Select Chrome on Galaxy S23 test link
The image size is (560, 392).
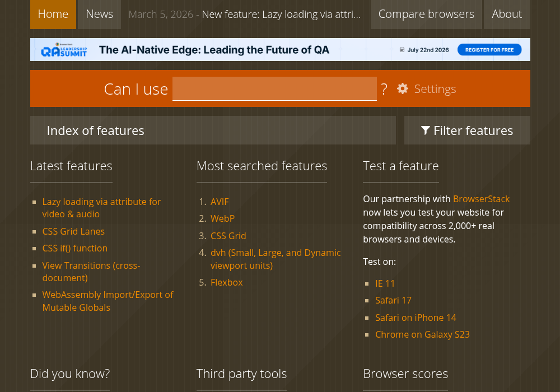click(422, 334)
